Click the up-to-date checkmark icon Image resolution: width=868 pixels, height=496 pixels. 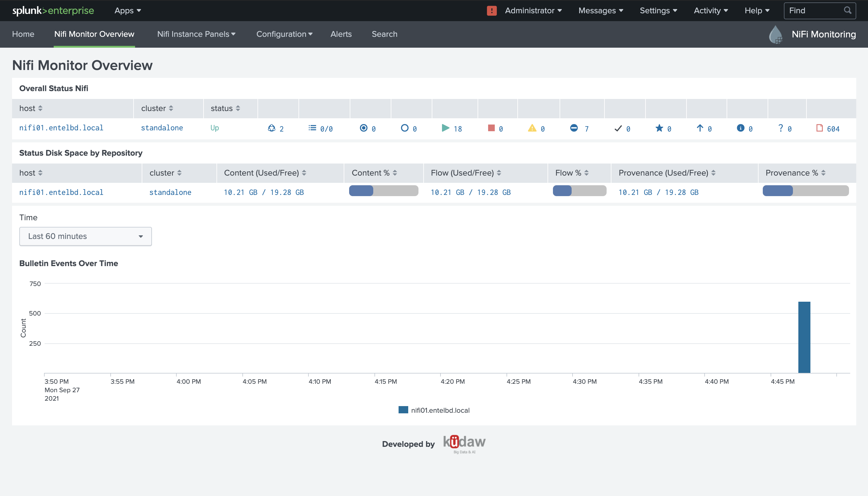click(618, 129)
